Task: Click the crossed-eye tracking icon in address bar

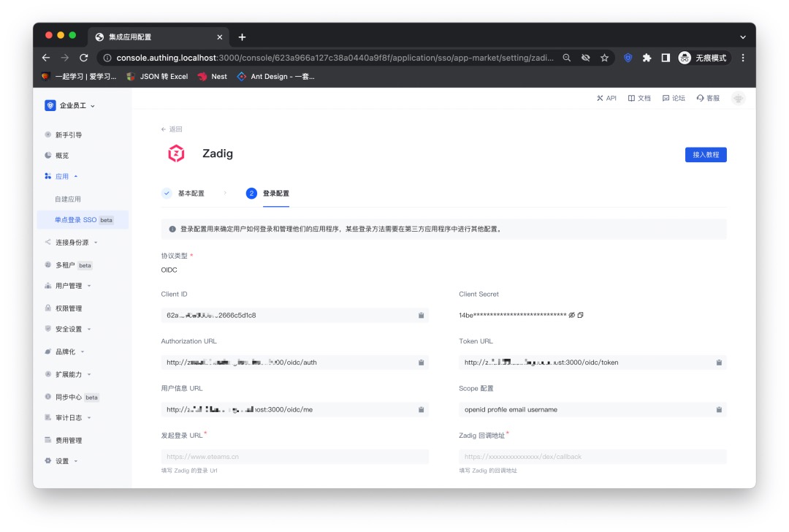Action: point(586,58)
